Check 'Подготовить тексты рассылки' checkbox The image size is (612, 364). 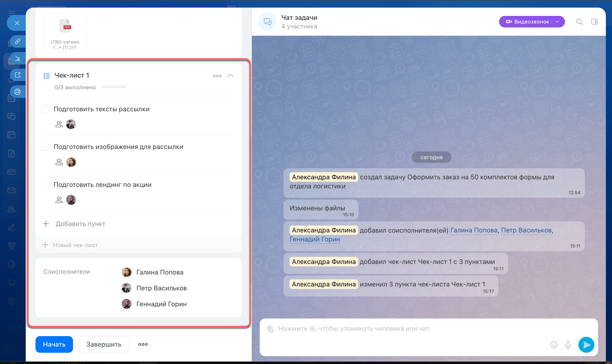tap(45, 109)
